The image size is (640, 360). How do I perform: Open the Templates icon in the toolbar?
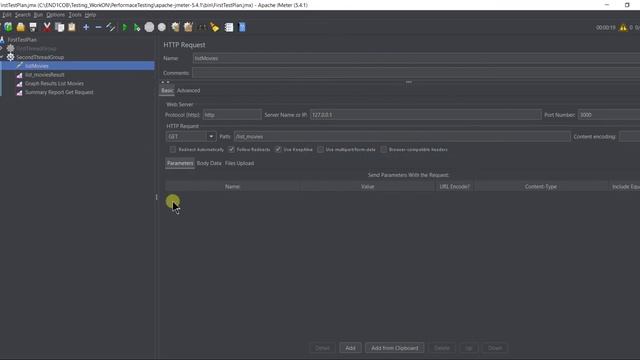[x=8, y=27]
